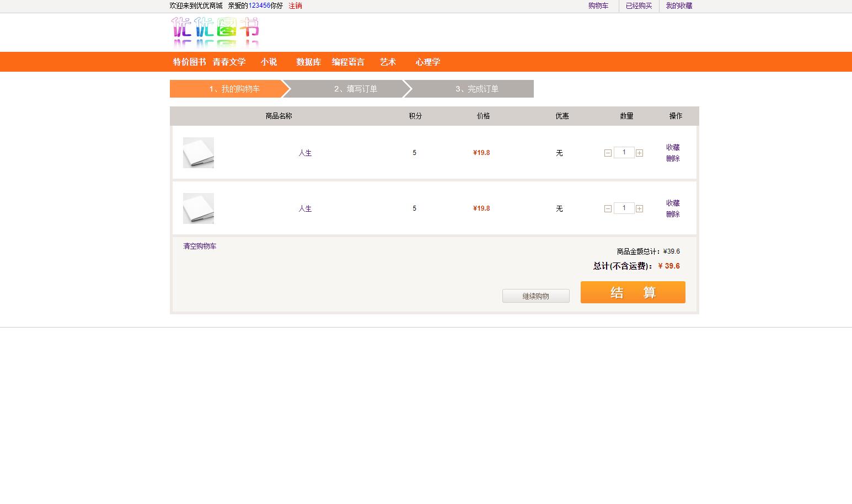Open the second 人生 product name link
Screen dimensions: 852x504
(306, 209)
